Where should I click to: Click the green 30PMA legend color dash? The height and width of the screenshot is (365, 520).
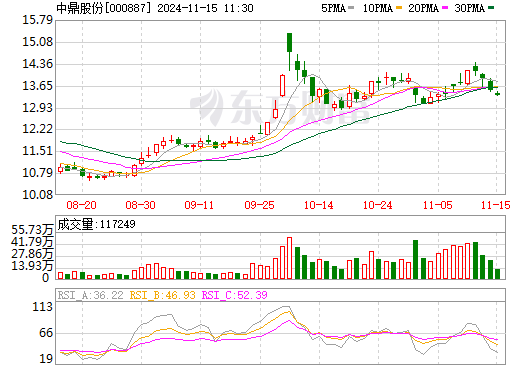pos(491,8)
